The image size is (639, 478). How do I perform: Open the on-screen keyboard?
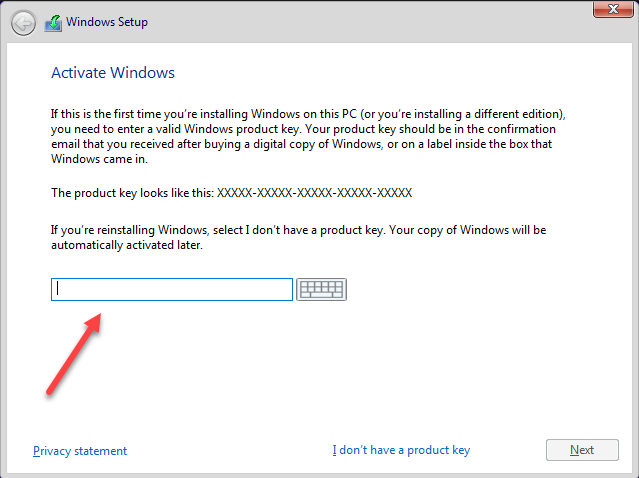pos(321,289)
